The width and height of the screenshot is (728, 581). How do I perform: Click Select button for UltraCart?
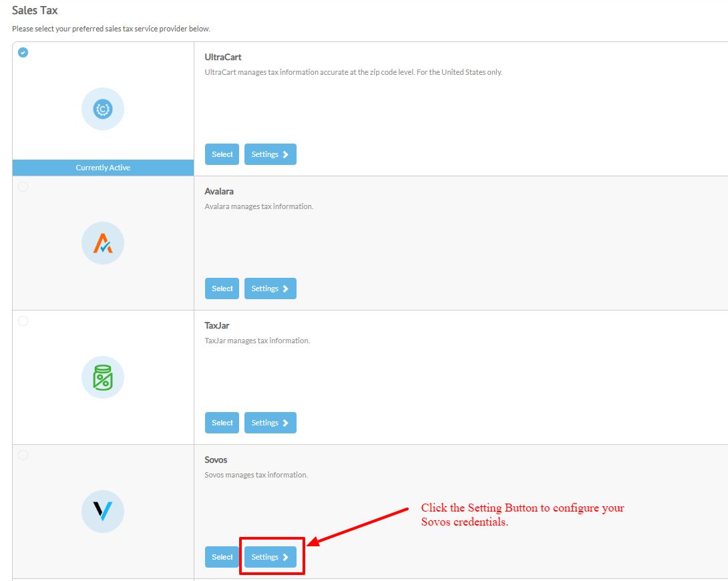tap(222, 154)
